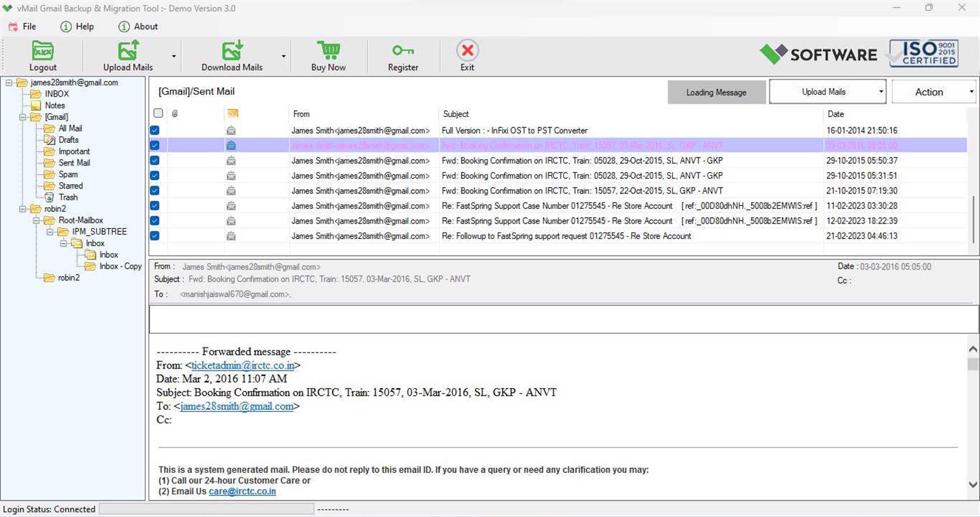
Task: Click the Login Status: Connected text
Action: coord(49,509)
